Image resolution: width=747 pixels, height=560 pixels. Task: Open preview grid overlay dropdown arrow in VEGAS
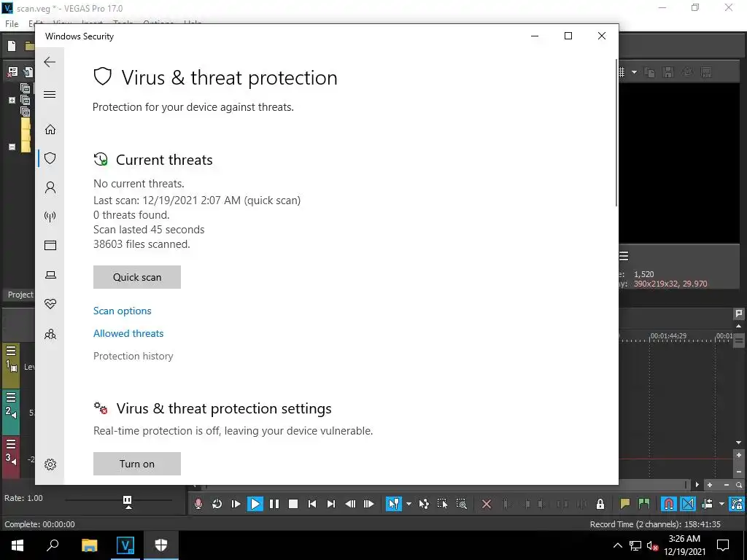634,72
